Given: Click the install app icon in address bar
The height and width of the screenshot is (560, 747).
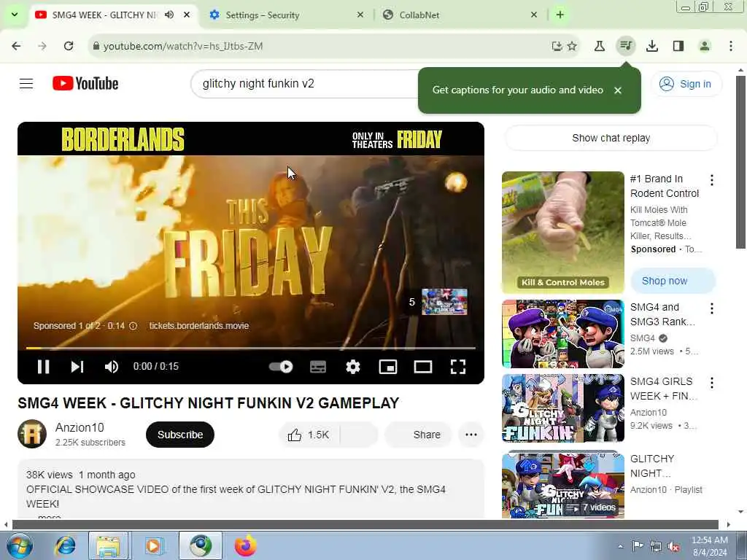Looking at the screenshot, I should click(557, 46).
